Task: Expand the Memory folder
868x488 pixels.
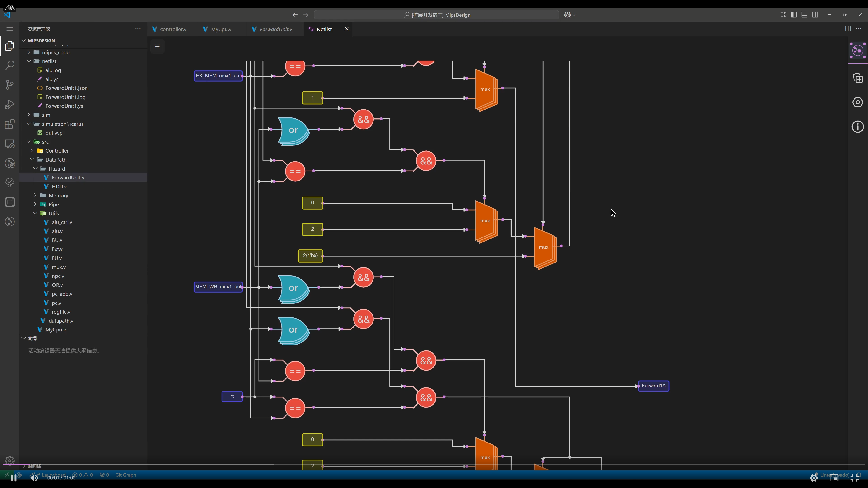Action: pos(58,195)
